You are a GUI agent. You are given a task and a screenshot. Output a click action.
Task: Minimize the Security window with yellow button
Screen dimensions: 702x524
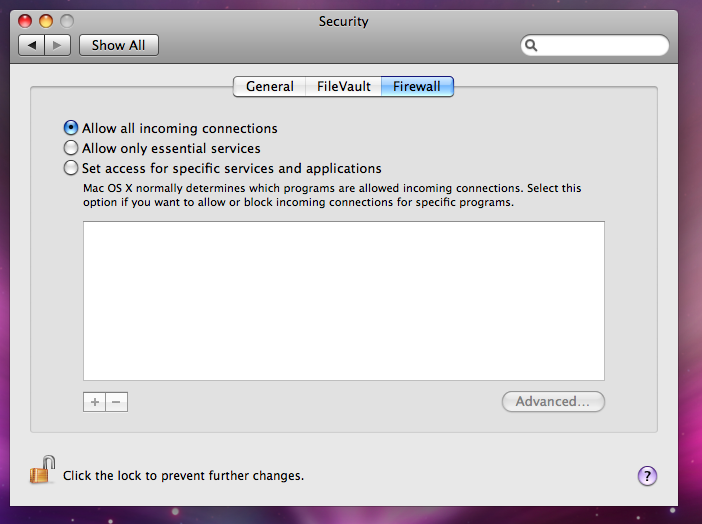(x=46, y=21)
